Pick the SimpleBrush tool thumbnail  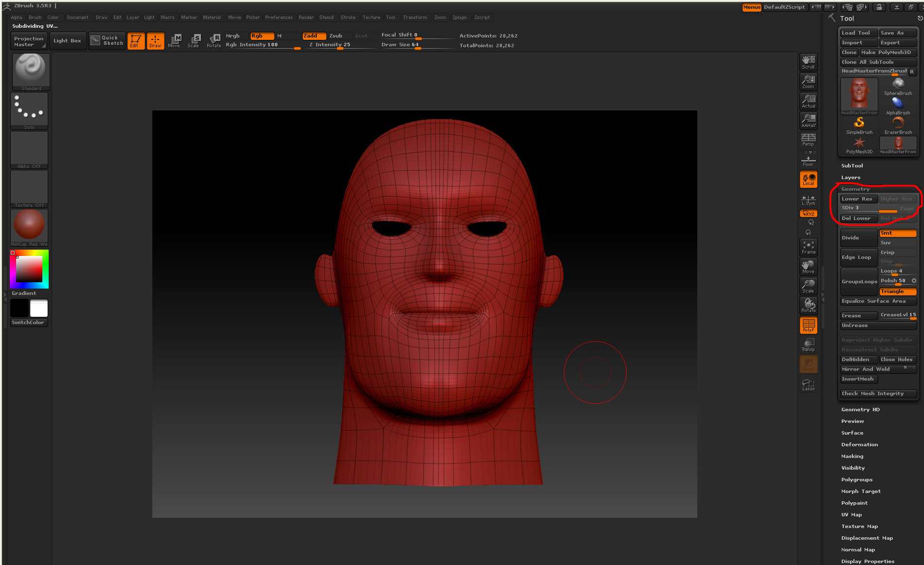point(859,125)
